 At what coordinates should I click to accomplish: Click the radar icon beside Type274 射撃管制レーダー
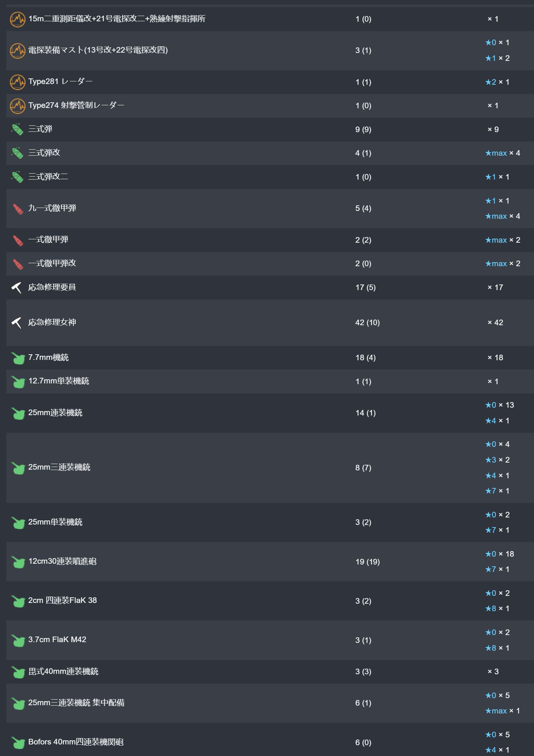pyautogui.click(x=17, y=106)
